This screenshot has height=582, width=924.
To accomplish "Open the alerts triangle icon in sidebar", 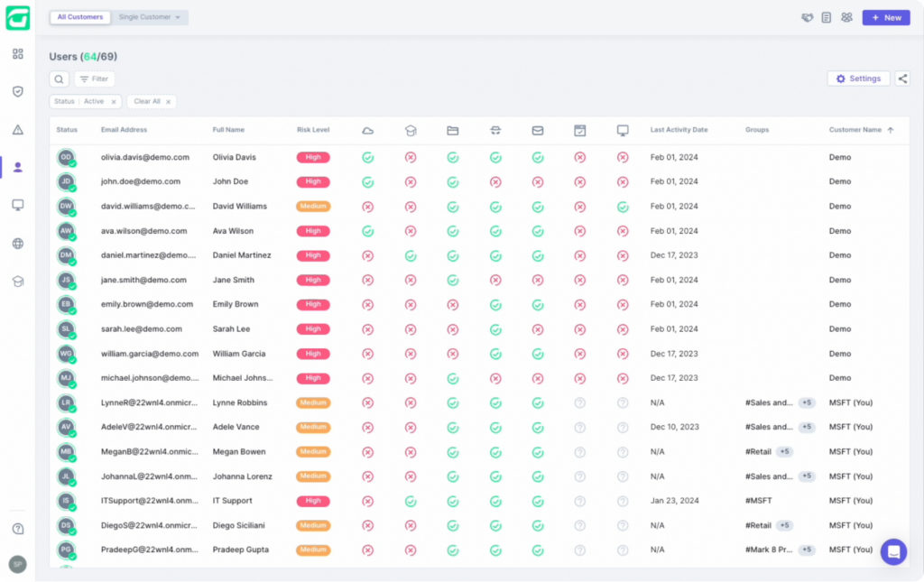I will point(18,130).
